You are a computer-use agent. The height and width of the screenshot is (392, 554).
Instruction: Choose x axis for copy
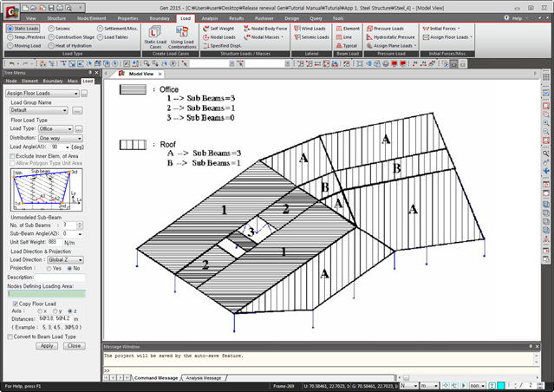[40, 311]
